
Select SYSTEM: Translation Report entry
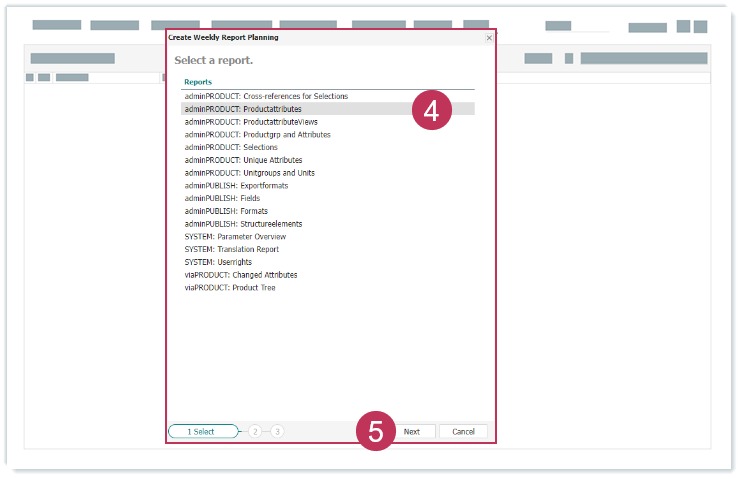point(232,249)
